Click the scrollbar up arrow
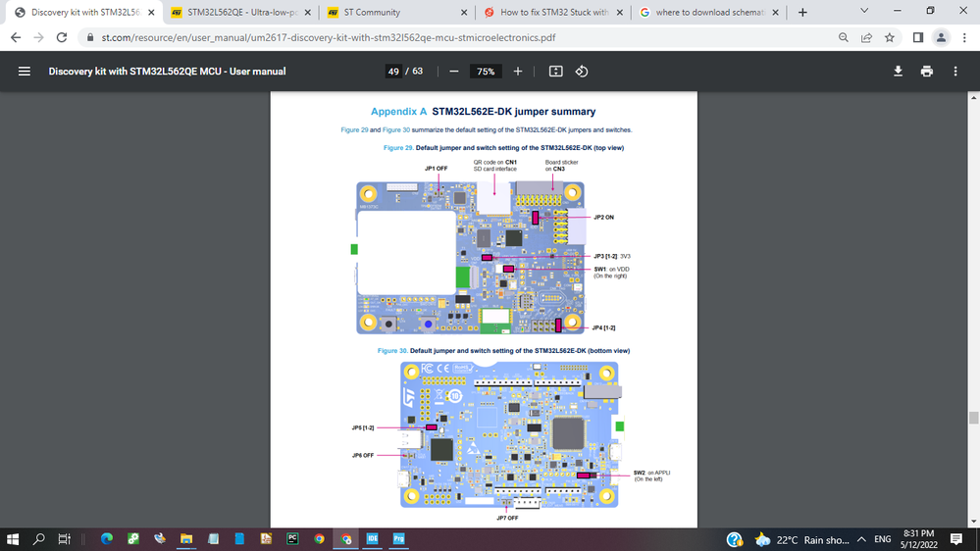This screenshot has height=551, width=980. point(973,98)
